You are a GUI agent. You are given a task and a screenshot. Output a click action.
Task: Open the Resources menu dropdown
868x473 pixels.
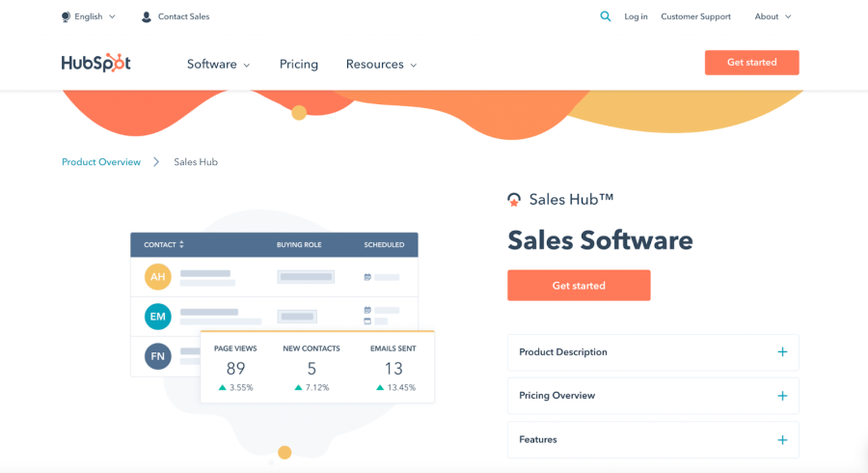point(381,65)
